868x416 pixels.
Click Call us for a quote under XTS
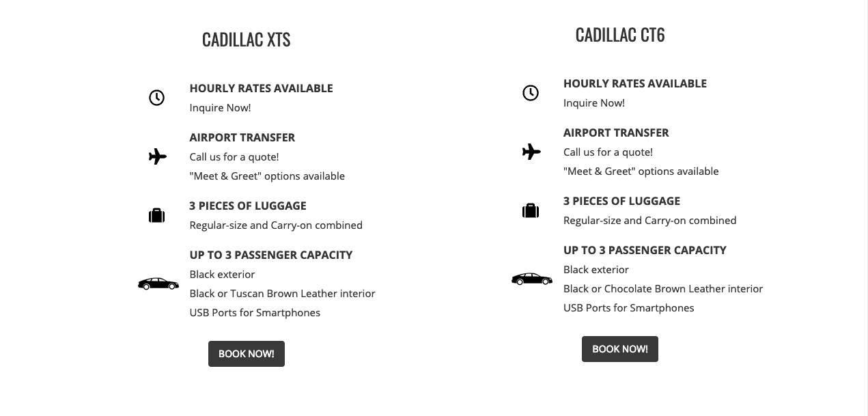pyautogui.click(x=234, y=157)
